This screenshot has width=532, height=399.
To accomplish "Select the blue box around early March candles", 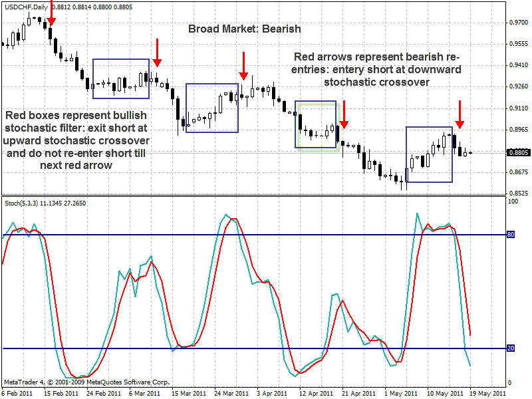I will [x=121, y=78].
